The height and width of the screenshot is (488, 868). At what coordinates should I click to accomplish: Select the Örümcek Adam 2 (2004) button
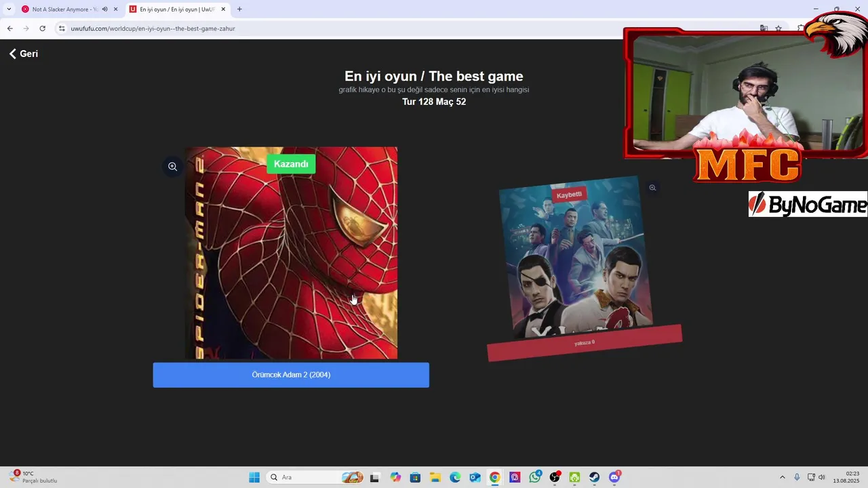291,375
